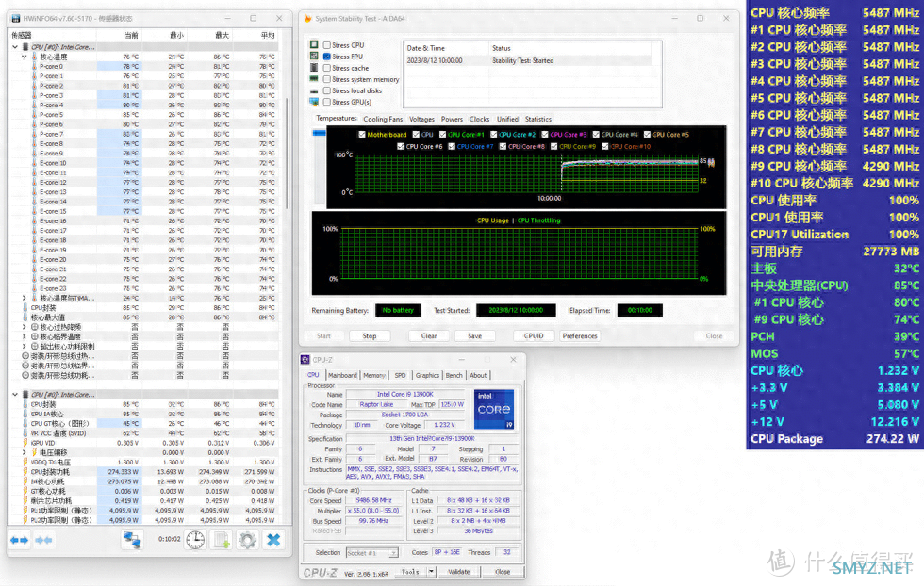Screen dimensions: 924x586
Task: Click the expand-columns arrows icon in HWiNFO toolbar
Action: [x=20, y=540]
